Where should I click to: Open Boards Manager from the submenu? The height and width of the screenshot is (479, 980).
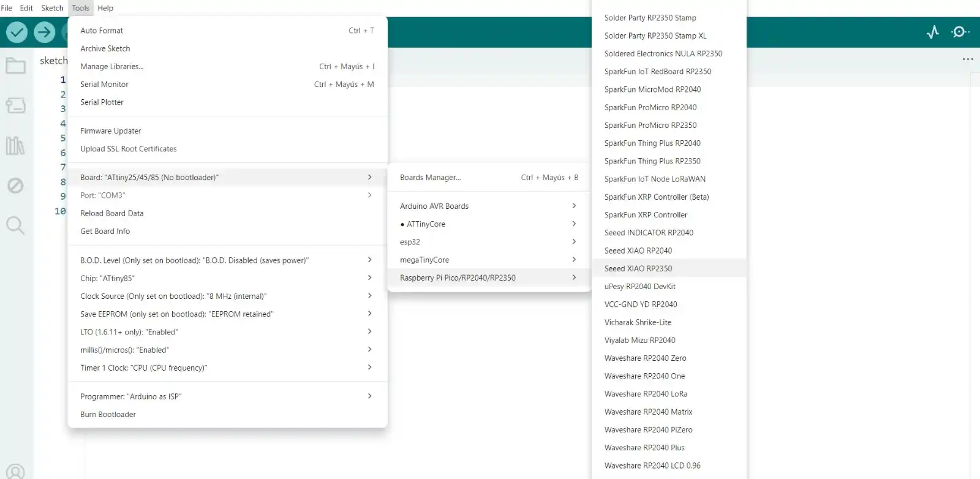coord(489,178)
